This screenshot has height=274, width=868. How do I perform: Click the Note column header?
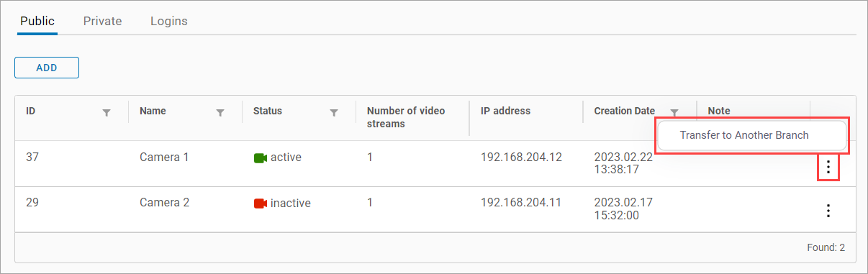[x=719, y=111]
